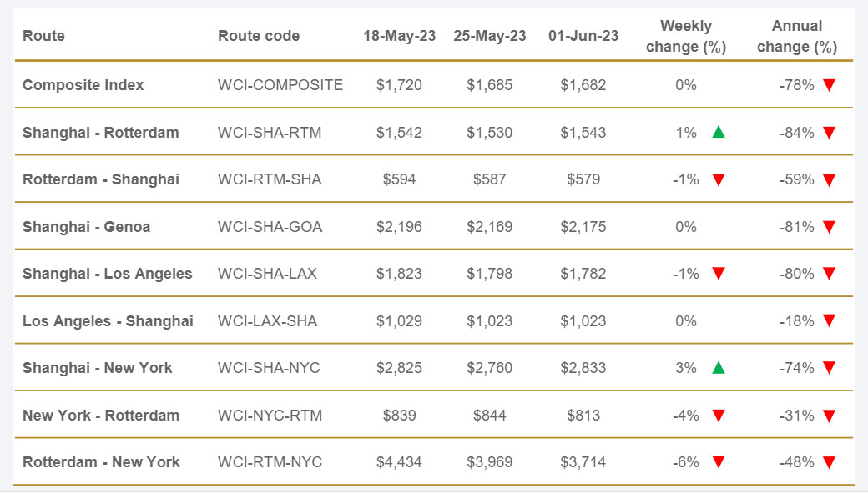This screenshot has width=868, height=494.
Task: Click red weekly down arrow for Rotterdam - New York
Action: coord(719,462)
